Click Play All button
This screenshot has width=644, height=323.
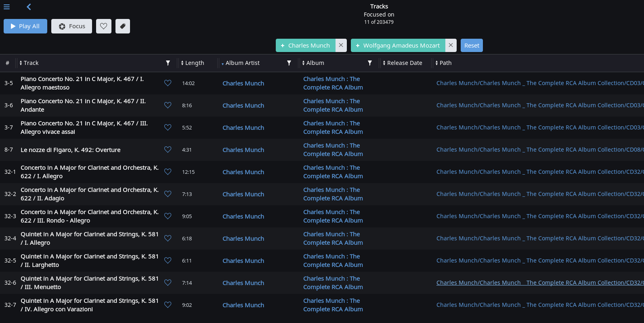[25, 26]
